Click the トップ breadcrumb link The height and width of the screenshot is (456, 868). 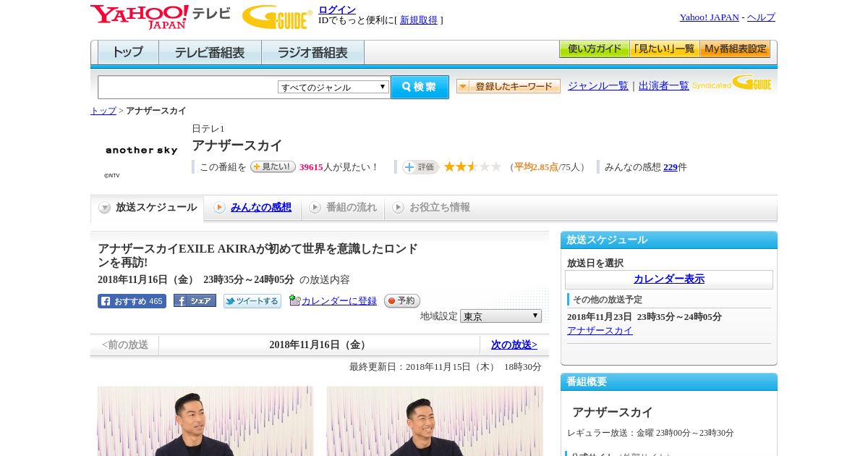coord(103,111)
